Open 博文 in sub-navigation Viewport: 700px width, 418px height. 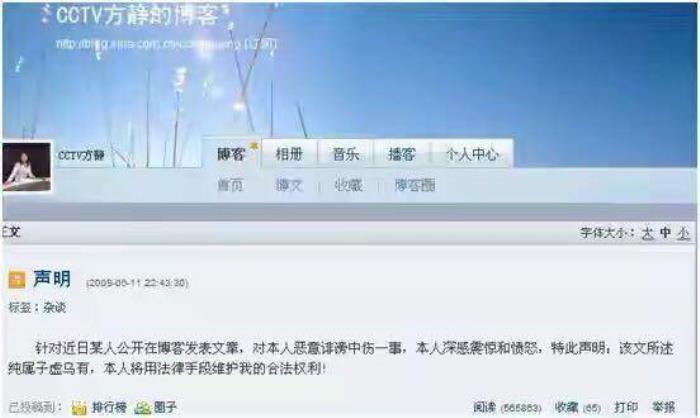[289, 185]
